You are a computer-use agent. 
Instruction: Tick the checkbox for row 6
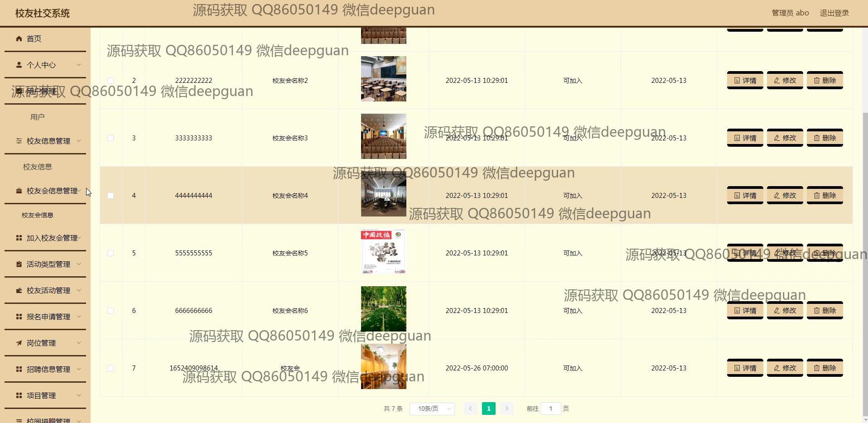coord(111,311)
